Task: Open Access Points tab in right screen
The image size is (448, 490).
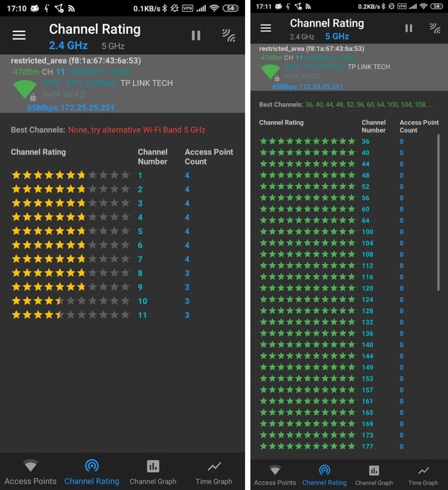Action: tap(275, 476)
